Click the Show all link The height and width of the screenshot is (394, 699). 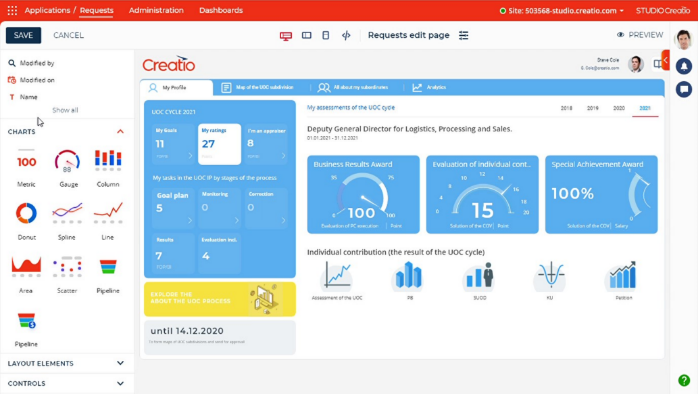click(x=65, y=110)
